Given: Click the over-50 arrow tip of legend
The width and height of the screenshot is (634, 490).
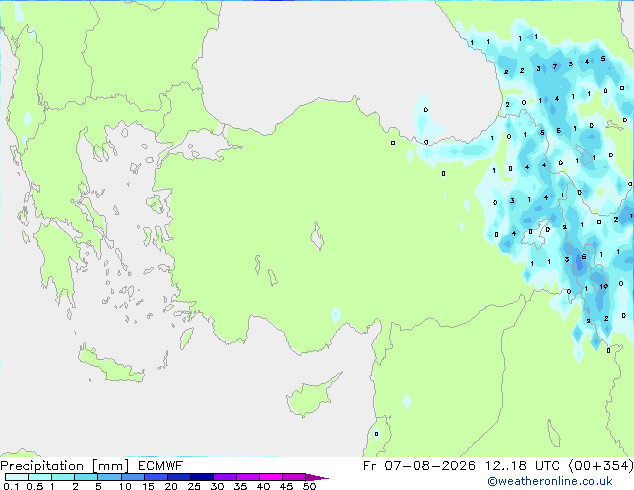Looking at the screenshot, I should (x=317, y=477).
